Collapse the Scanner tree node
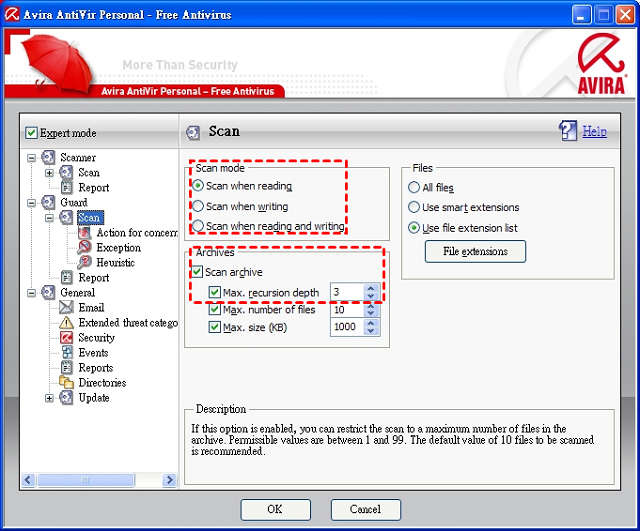This screenshot has width=640, height=531. (31, 158)
